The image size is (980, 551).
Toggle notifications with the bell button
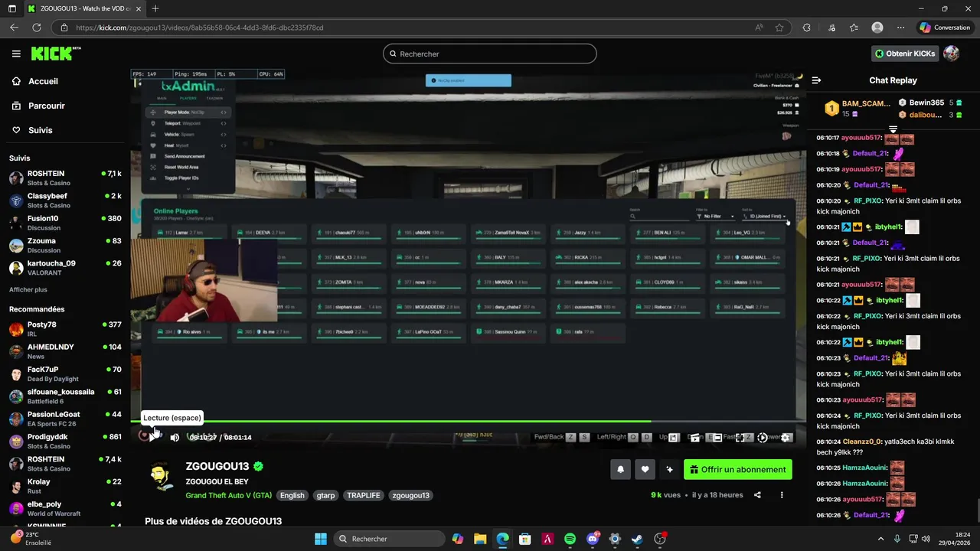pos(621,469)
